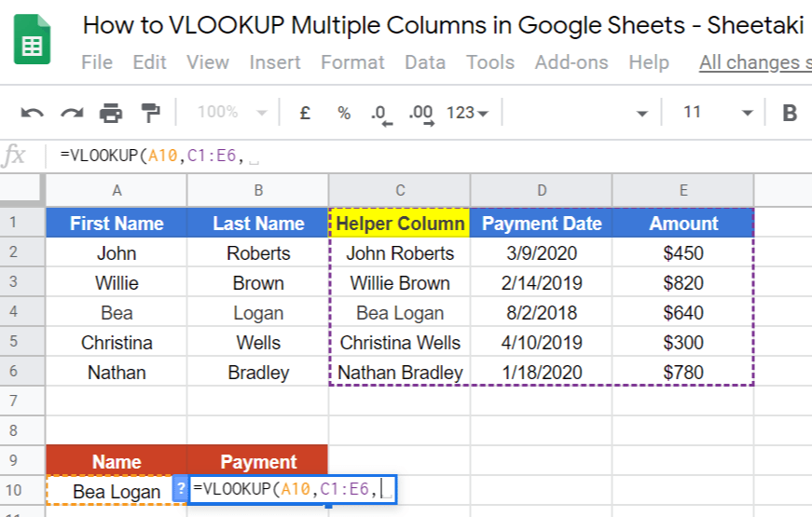Increase decimal places icon
This screenshot has height=517, width=812.
(x=421, y=115)
